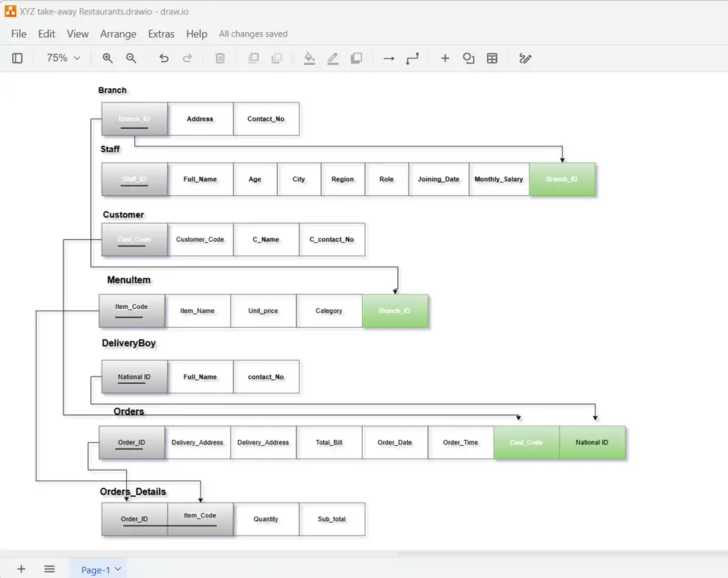
Task: Select green Branch_ID cell in MenuItem table
Action: pyautogui.click(x=395, y=311)
